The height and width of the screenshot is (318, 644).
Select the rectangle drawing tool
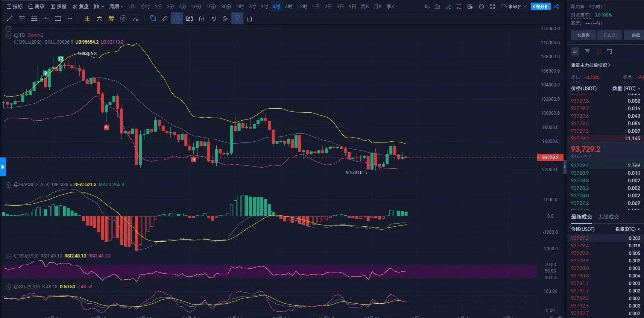pos(58,18)
